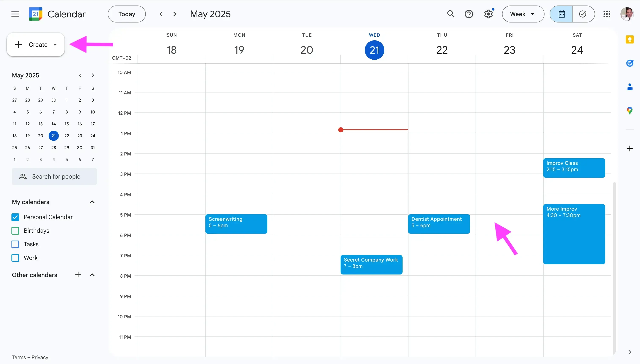Enable the Birthdays calendar
Screen dimensions: 640x364
pyautogui.click(x=15, y=231)
